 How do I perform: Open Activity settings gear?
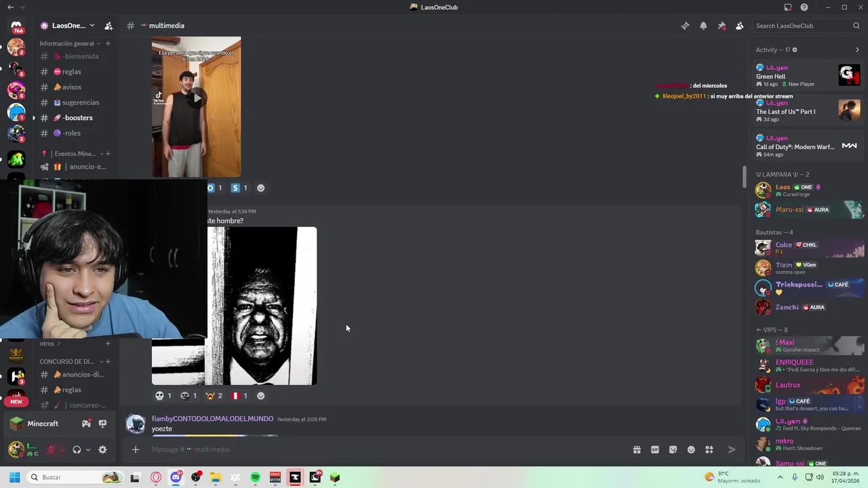795,49
